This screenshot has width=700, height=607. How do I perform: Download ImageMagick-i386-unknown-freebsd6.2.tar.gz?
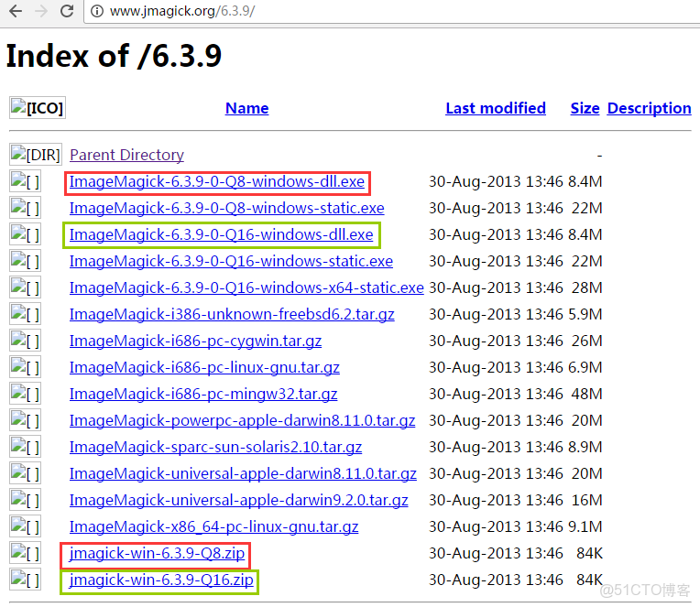coord(232,314)
